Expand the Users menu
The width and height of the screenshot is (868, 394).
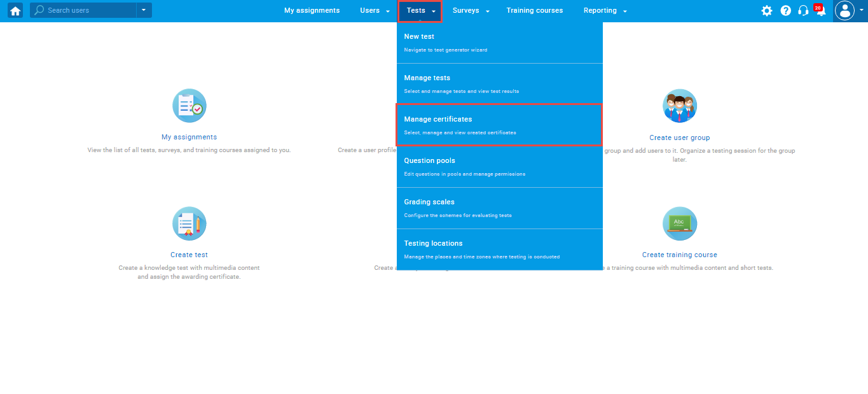pos(375,11)
